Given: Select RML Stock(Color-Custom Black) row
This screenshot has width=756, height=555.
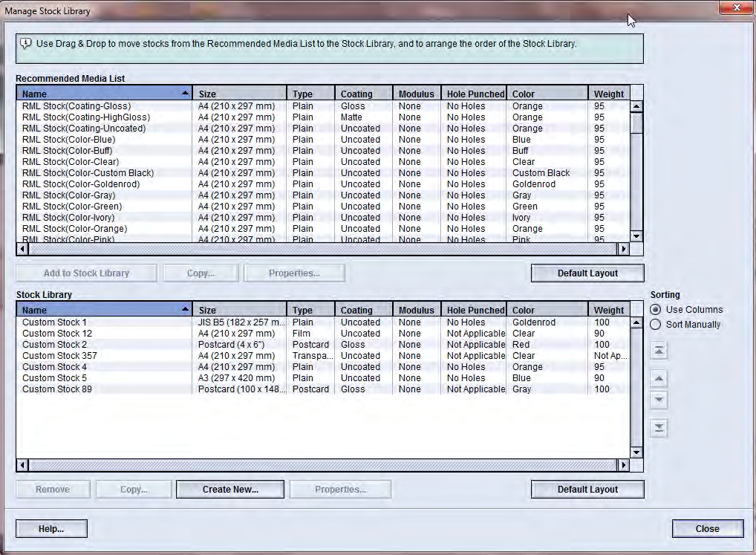Looking at the screenshot, I should click(x=323, y=172).
